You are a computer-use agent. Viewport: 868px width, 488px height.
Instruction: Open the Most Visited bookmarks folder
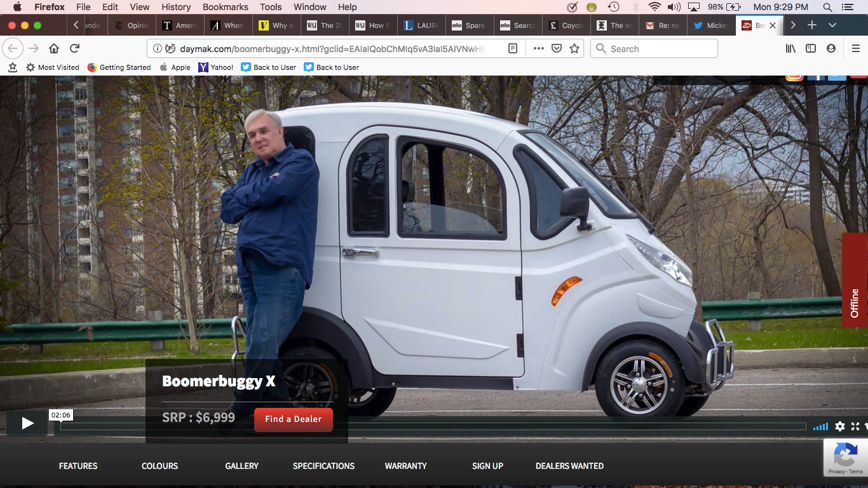click(x=53, y=67)
